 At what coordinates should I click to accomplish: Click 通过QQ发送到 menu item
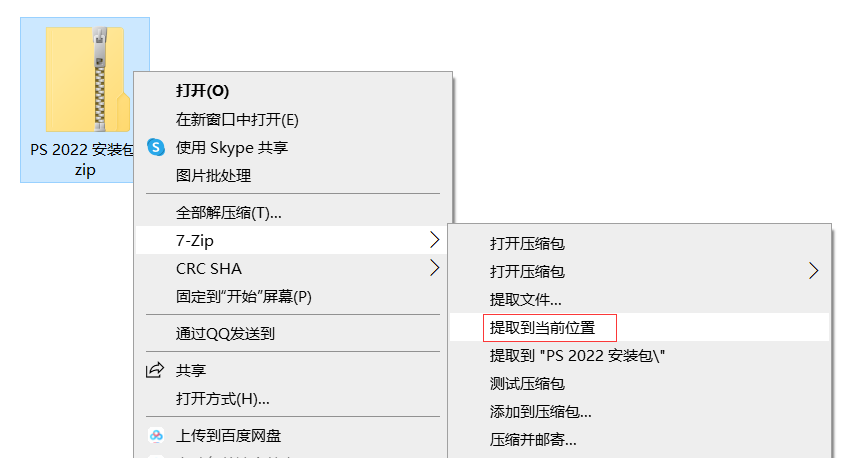(225, 333)
